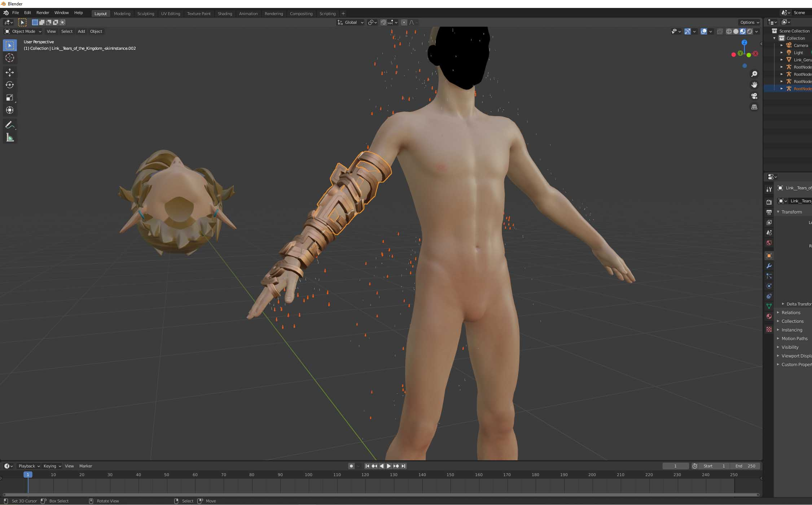Open the Material properties tab

click(769, 316)
